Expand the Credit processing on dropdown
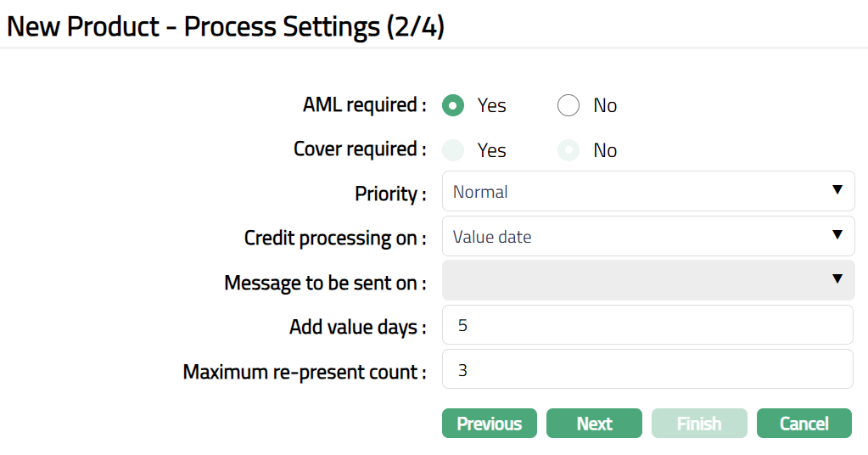Screen dimensions: 868x455 [647, 237]
